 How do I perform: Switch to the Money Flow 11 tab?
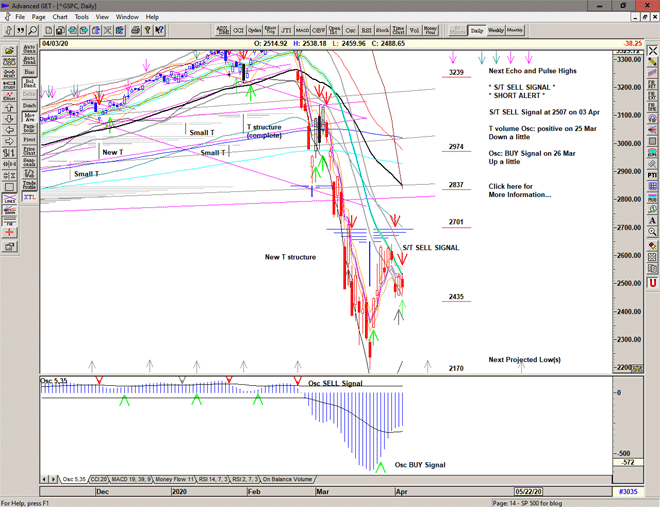point(174,479)
